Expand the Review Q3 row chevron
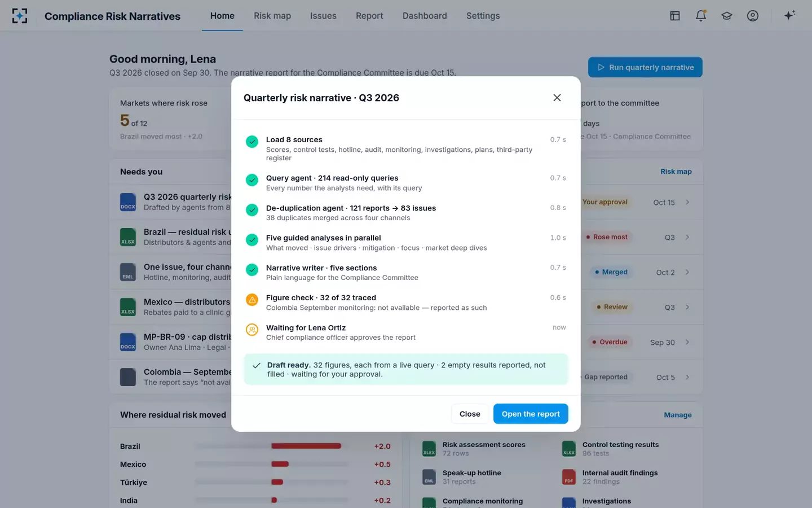 687,307
